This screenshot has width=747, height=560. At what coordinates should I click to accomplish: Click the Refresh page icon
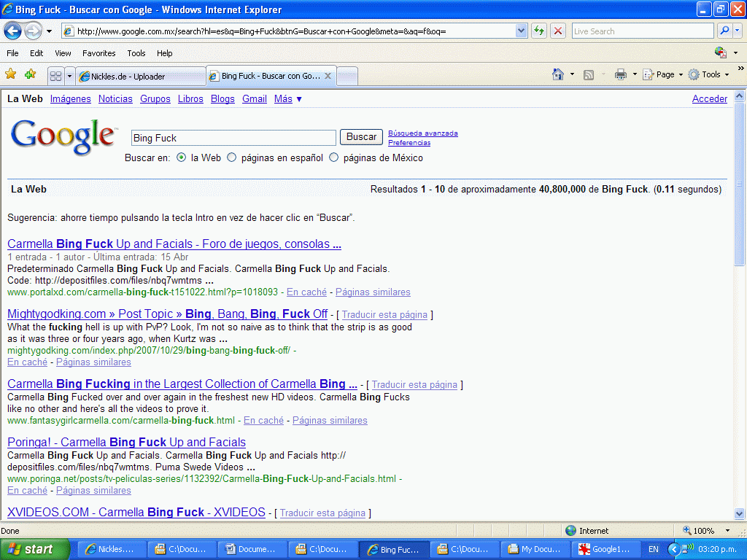pos(539,31)
